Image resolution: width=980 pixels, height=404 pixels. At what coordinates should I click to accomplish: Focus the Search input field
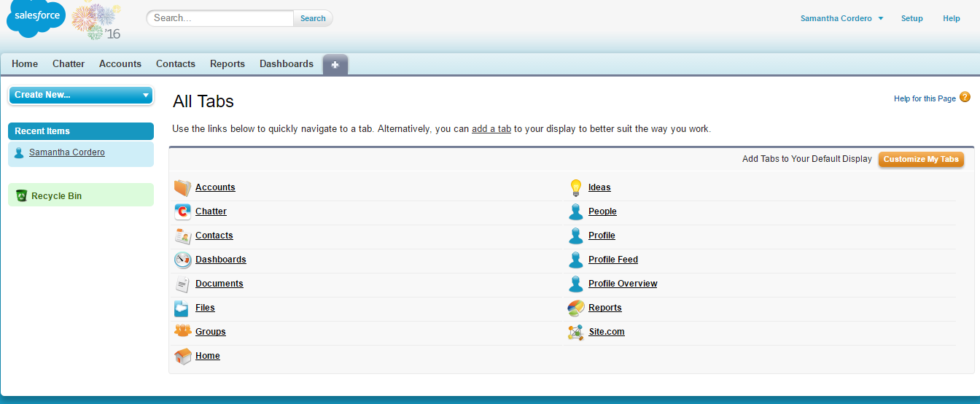click(x=221, y=18)
